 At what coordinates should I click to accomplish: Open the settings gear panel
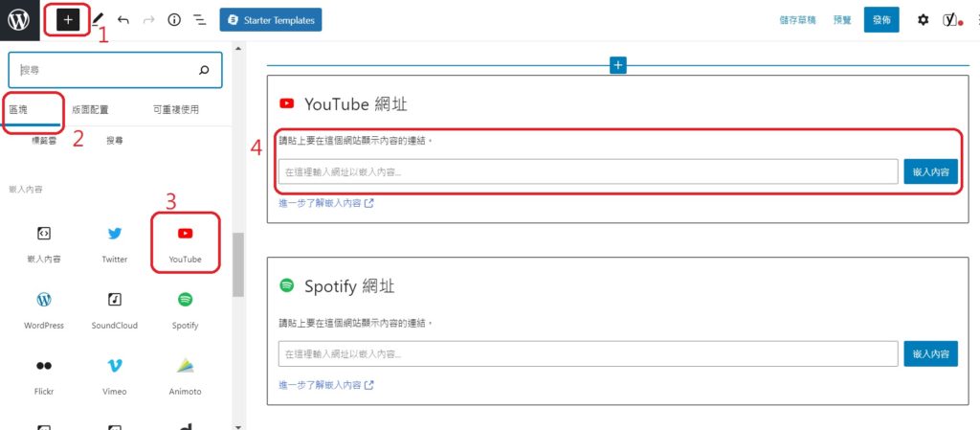tap(924, 20)
